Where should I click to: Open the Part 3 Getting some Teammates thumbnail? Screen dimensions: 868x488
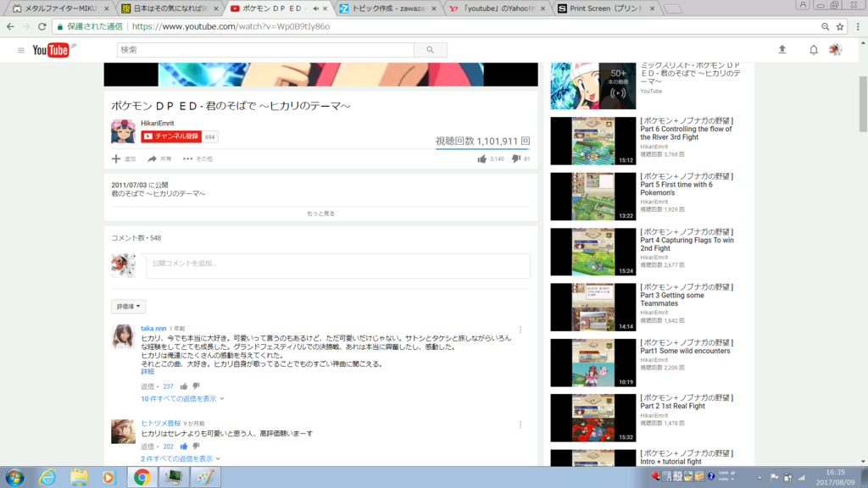tap(593, 307)
